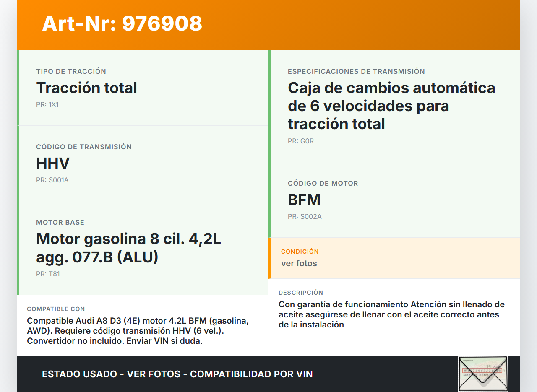The height and width of the screenshot is (392, 537).
Task: Click the Descripción warranty paragraph
Action: tap(391, 314)
